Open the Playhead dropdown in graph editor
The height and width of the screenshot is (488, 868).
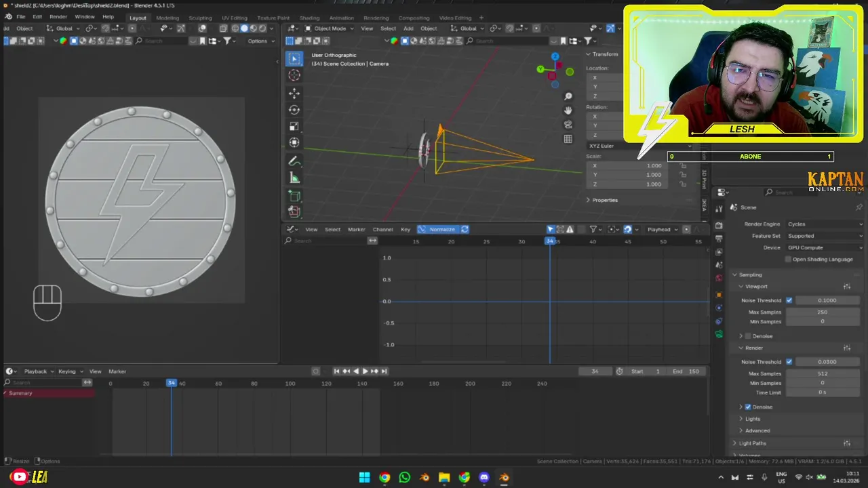662,229
